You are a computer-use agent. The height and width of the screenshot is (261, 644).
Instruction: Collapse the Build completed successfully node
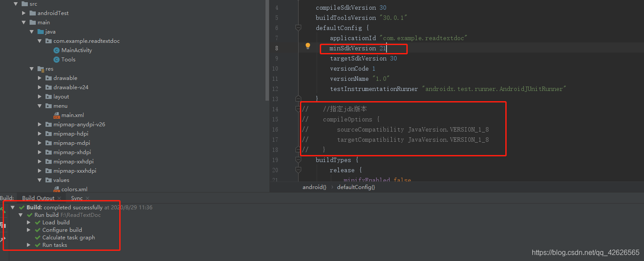click(13, 208)
